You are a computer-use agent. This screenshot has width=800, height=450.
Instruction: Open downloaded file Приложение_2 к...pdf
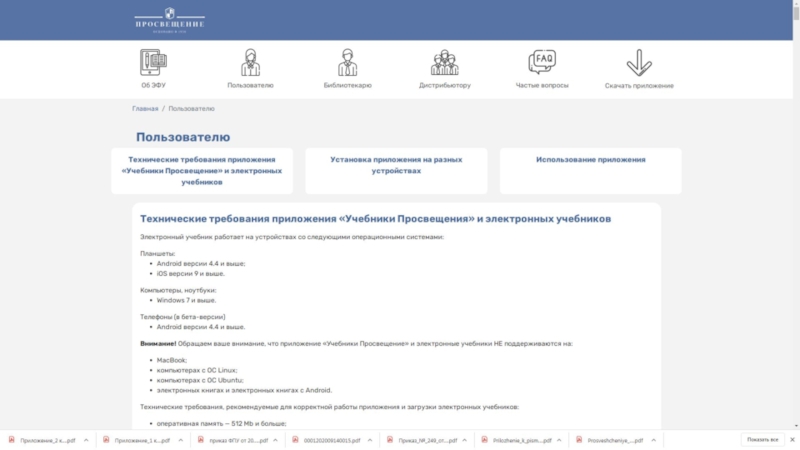click(47, 440)
